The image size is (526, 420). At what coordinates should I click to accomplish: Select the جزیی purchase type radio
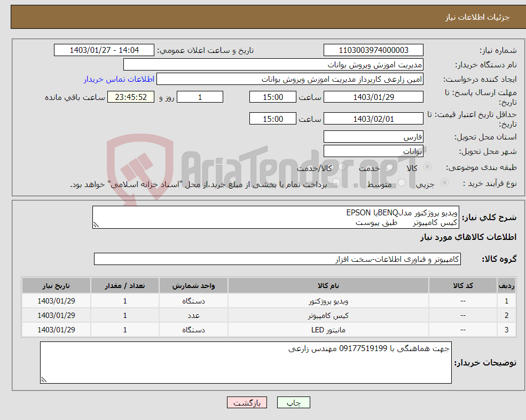pyautogui.click(x=444, y=183)
